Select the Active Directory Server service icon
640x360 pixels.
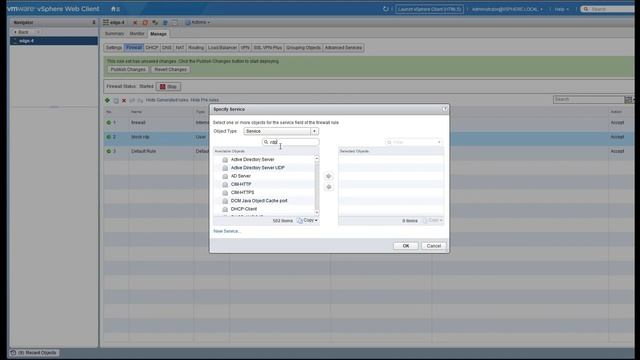pos(225,160)
